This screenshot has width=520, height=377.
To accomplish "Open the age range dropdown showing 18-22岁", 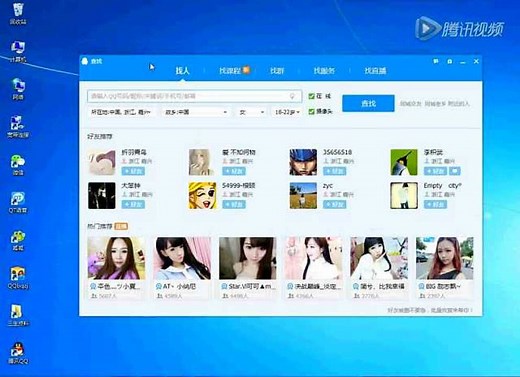I will coord(287,112).
